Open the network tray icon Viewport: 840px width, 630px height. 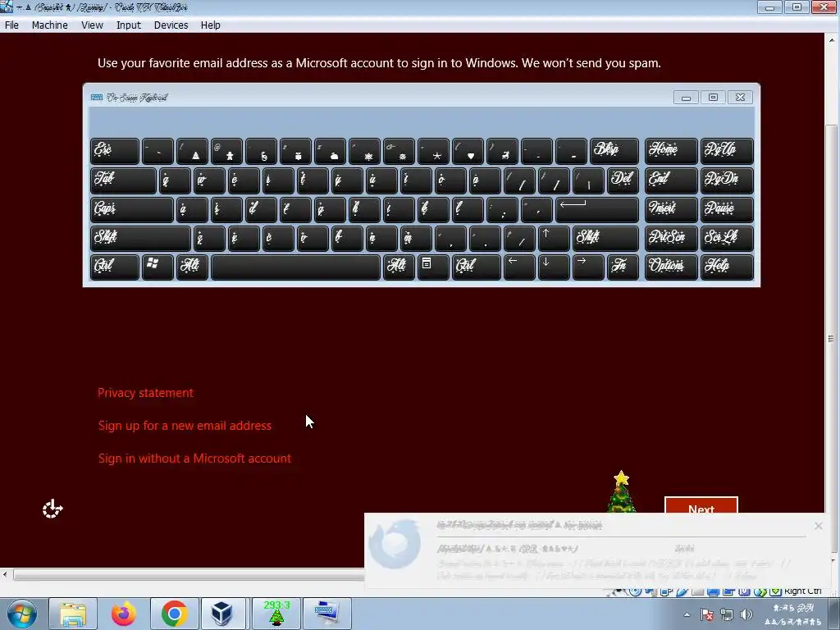pos(727,614)
